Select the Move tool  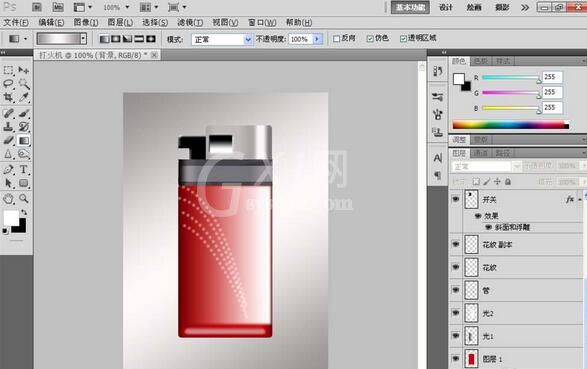24,70
